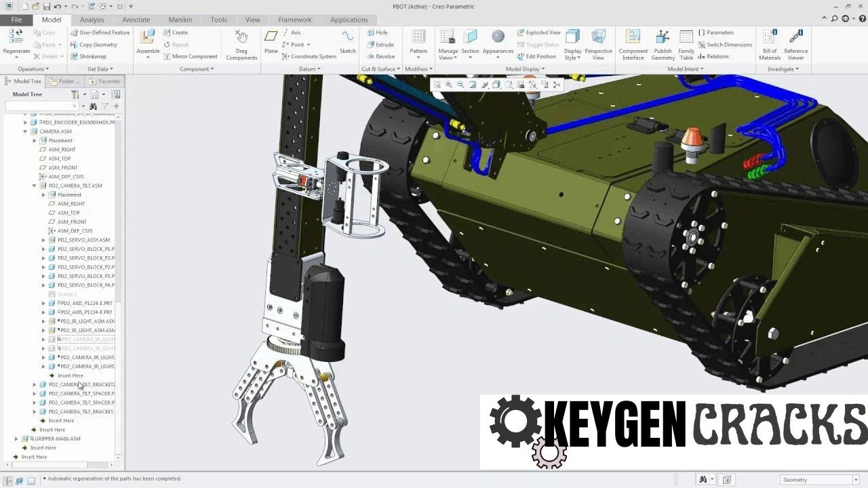This screenshot has height=488, width=868.
Task: Open the Get Data group dropdown
Action: point(100,69)
